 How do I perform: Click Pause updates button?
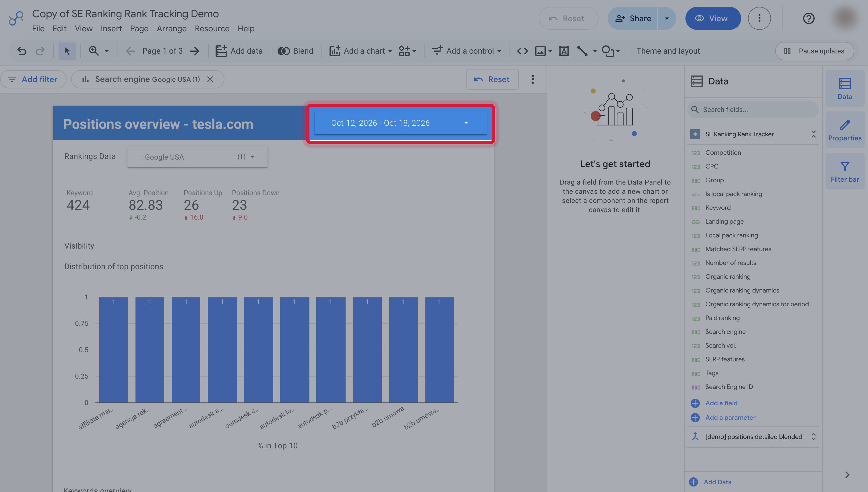coord(814,51)
